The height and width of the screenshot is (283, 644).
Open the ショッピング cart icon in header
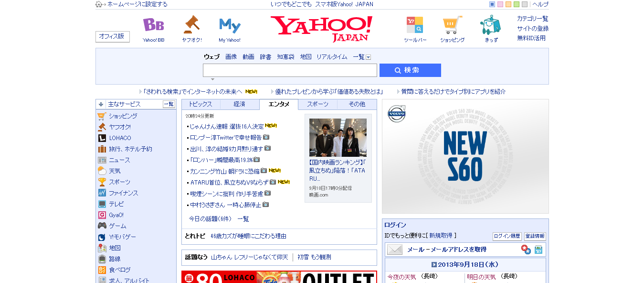pyautogui.click(x=453, y=25)
